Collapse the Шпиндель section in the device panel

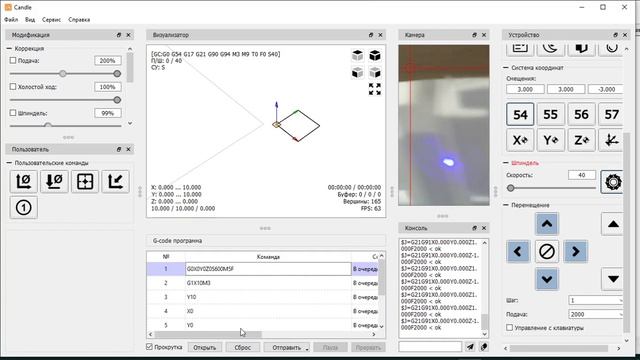[506, 163]
